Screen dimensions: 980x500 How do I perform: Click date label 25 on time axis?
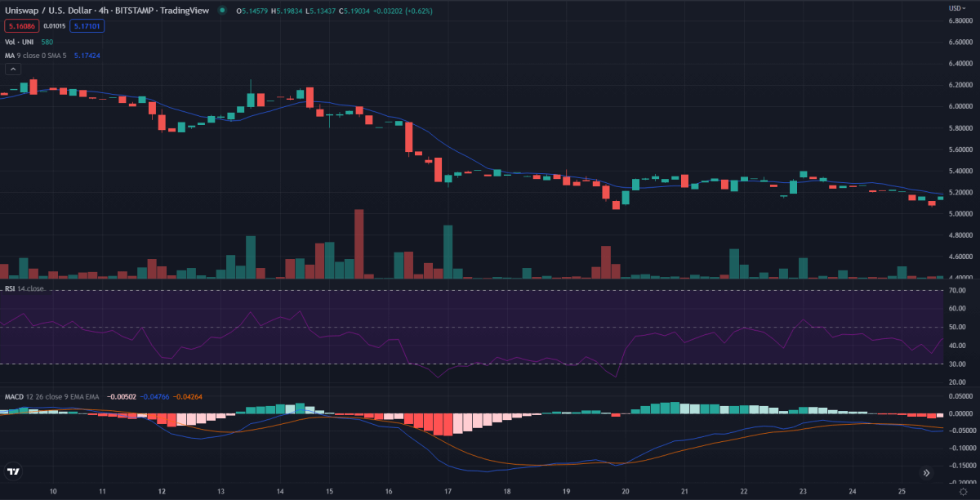tap(902, 492)
